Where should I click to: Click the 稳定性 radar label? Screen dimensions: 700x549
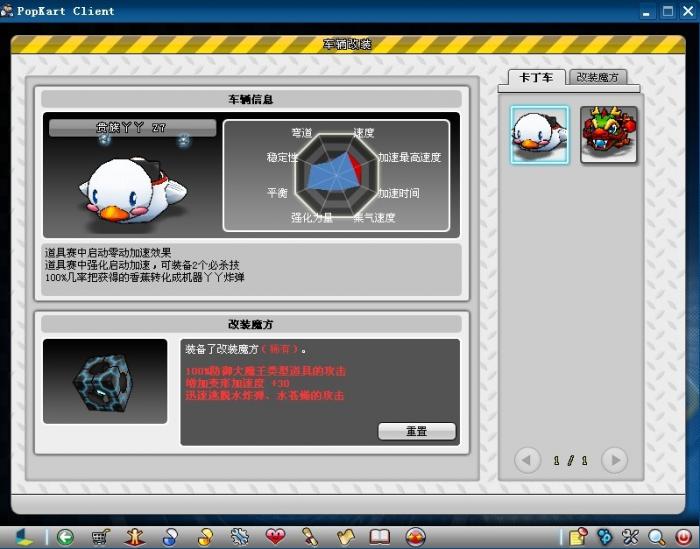click(x=282, y=157)
